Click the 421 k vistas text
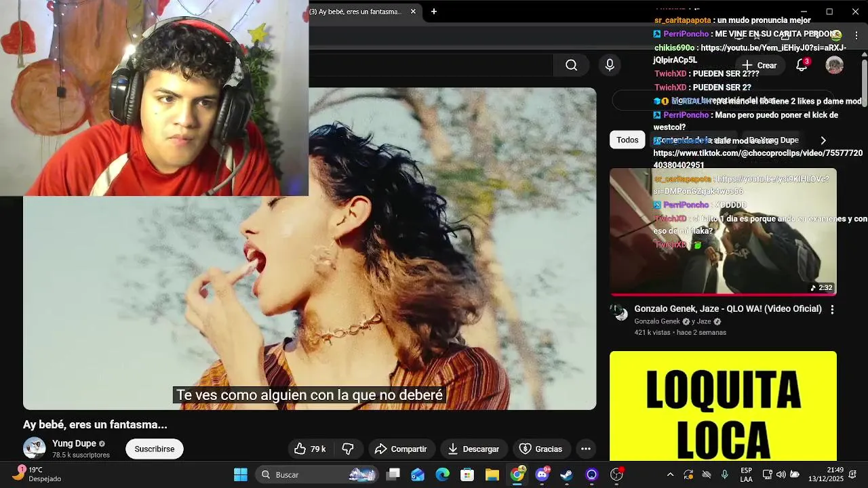The height and width of the screenshot is (488, 868). tap(654, 333)
